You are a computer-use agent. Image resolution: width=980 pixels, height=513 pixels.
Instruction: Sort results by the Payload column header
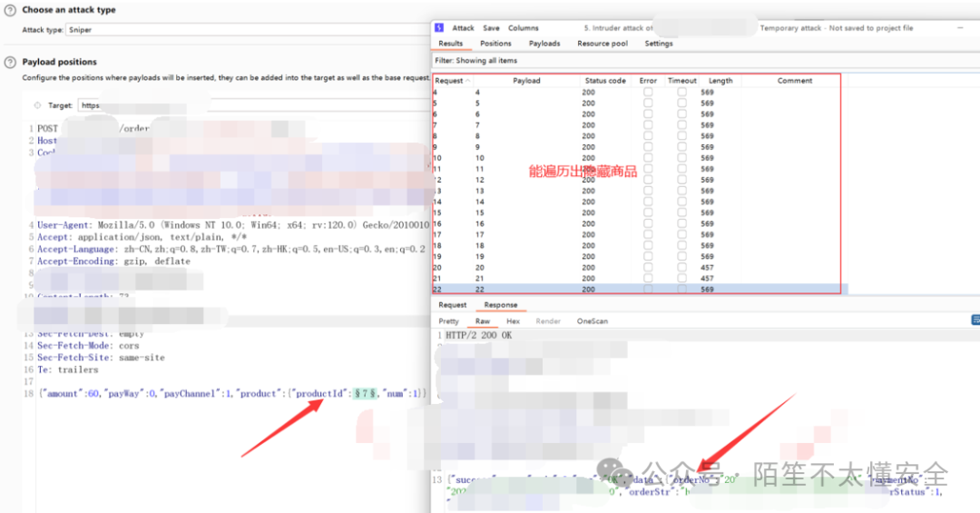[526, 81]
